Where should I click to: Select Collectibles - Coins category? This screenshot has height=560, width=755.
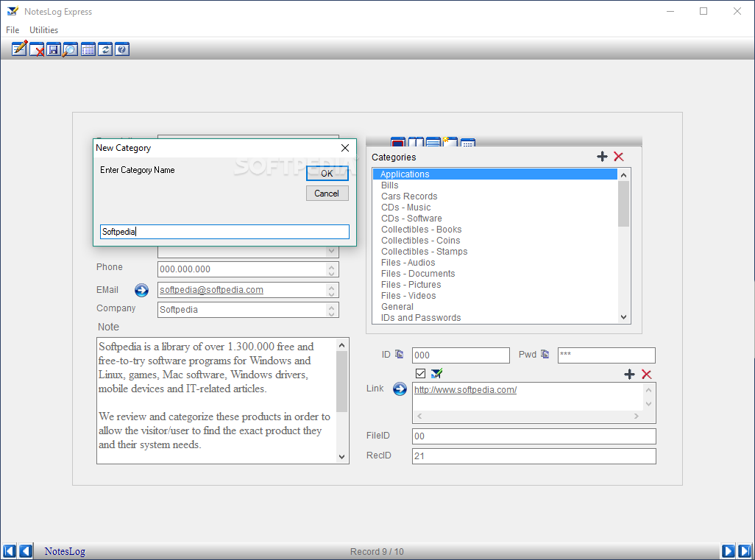(495, 241)
